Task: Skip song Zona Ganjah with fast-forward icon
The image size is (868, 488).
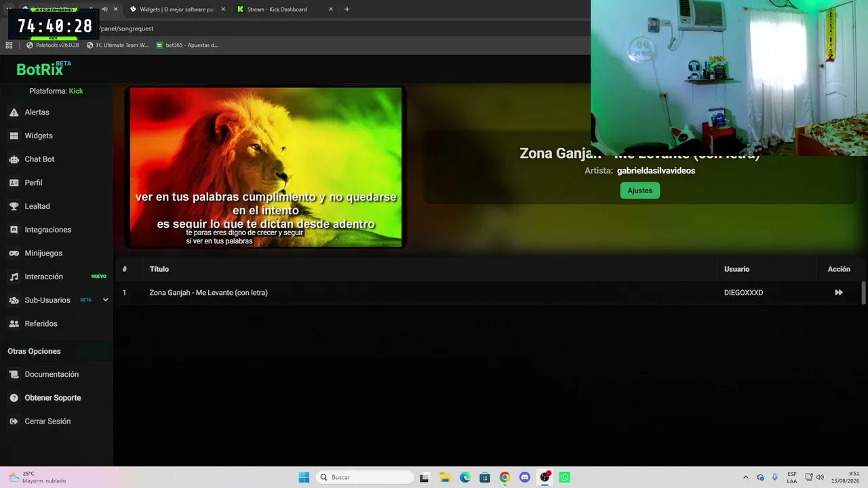Action: pos(839,293)
